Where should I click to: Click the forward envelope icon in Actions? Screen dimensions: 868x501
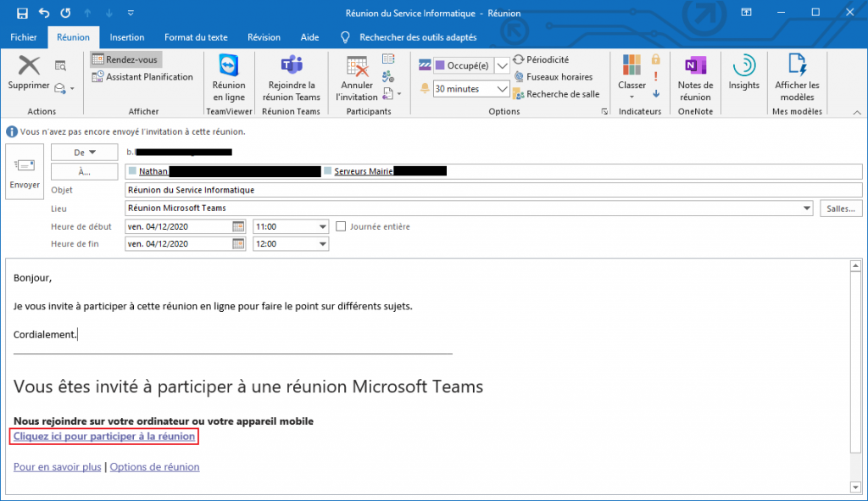60,88
